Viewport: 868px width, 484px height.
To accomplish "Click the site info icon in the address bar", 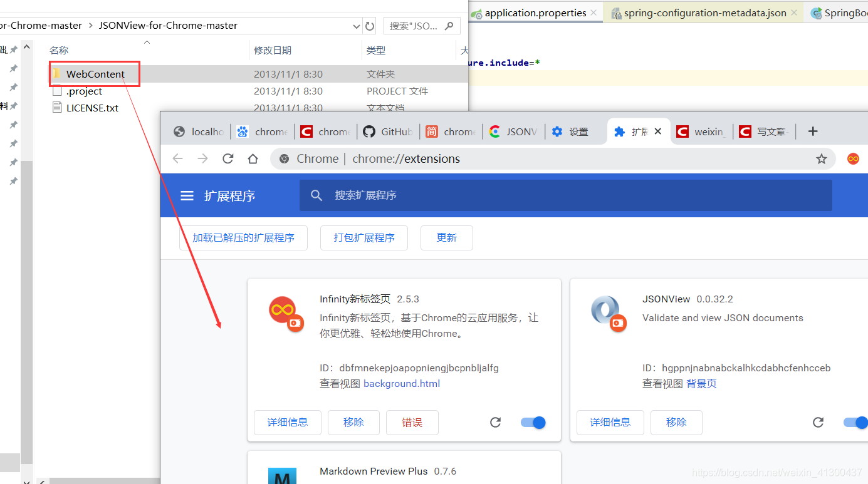I will click(x=284, y=159).
